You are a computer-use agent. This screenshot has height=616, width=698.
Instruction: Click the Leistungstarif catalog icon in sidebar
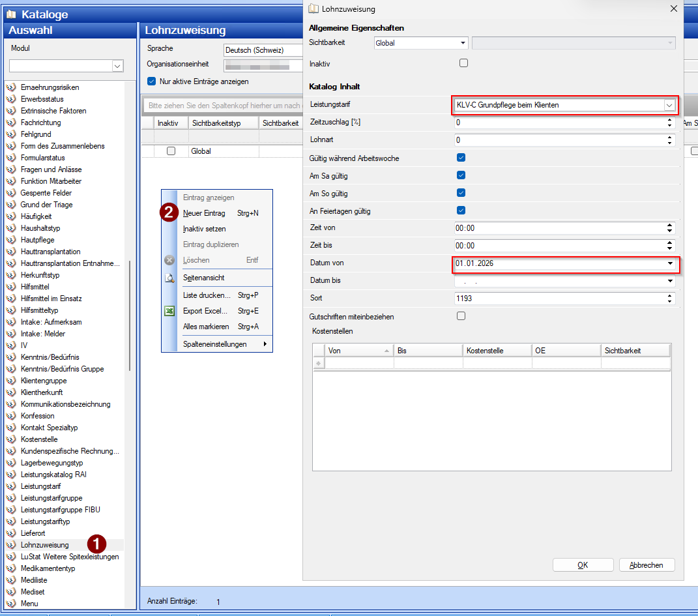pos(11,486)
